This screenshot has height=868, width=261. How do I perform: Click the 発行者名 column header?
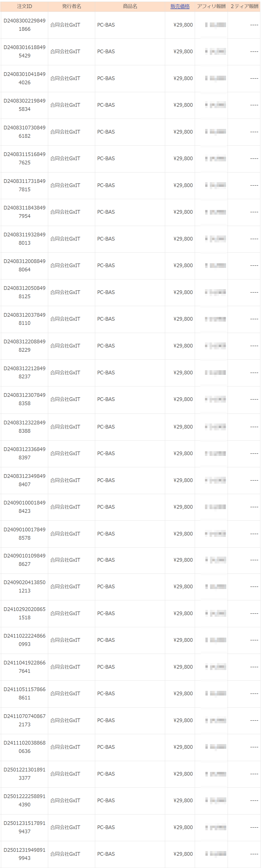coord(72,6)
